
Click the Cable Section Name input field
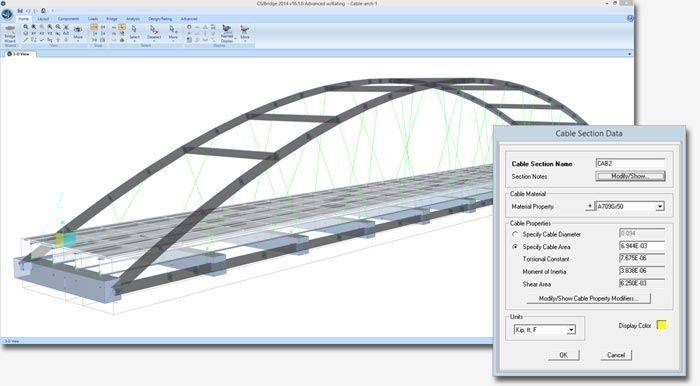(x=630, y=163)
